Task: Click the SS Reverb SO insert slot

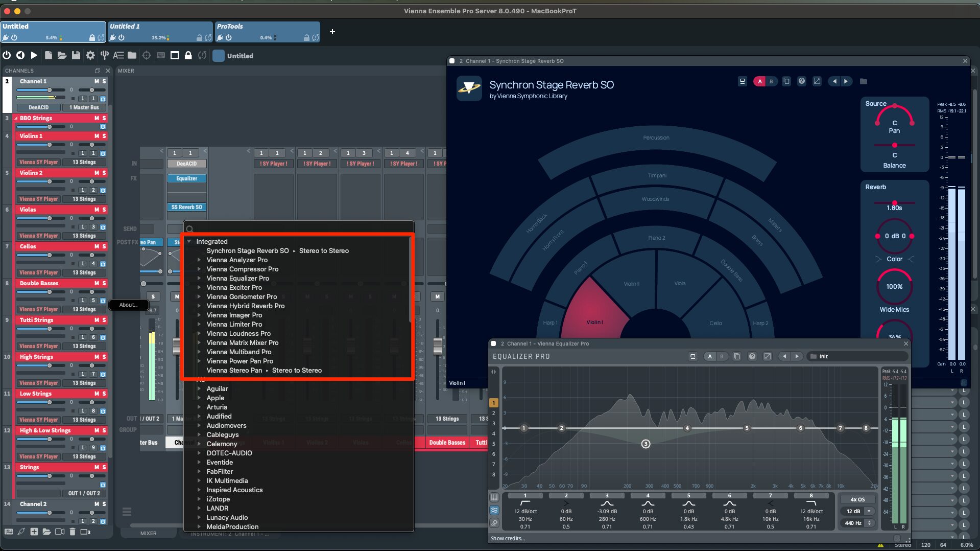Action: (186, 207)
